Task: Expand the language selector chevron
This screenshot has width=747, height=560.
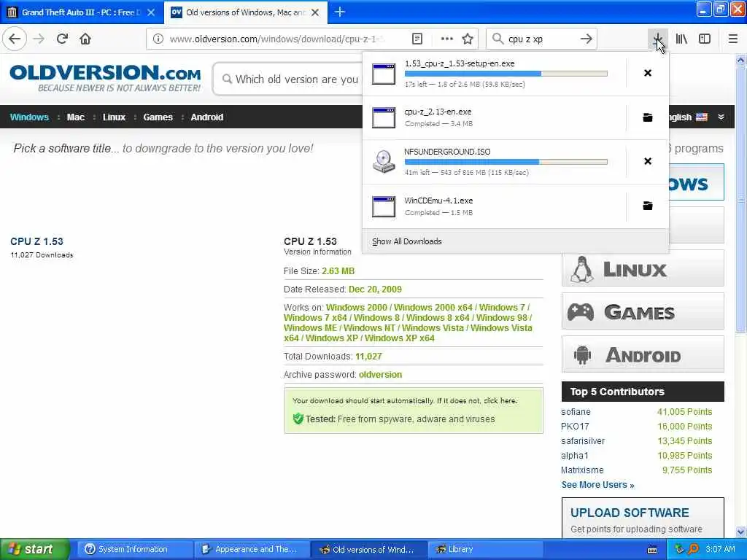Action: pyautogui.click(x=721, y=117)
